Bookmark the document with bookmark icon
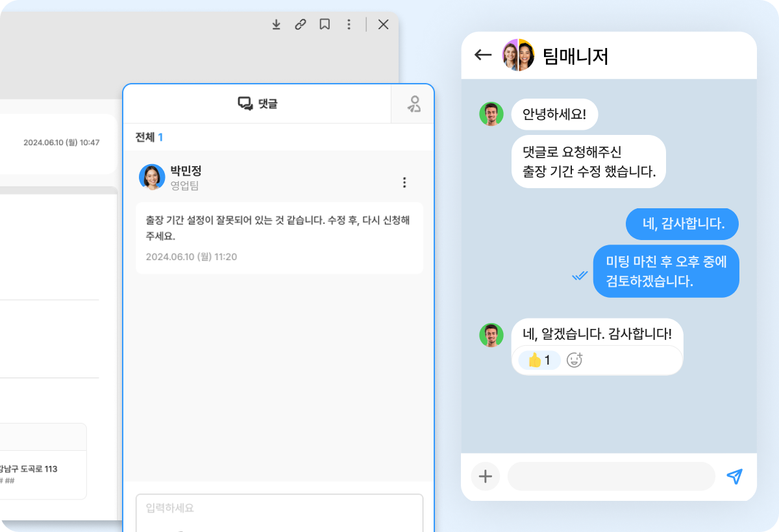 [325, 25]
